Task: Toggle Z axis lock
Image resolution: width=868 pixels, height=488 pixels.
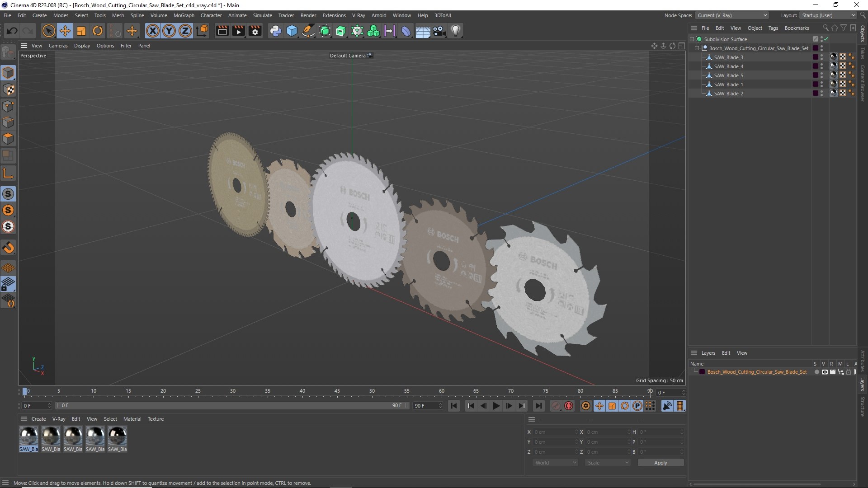Action: (185, 31)
